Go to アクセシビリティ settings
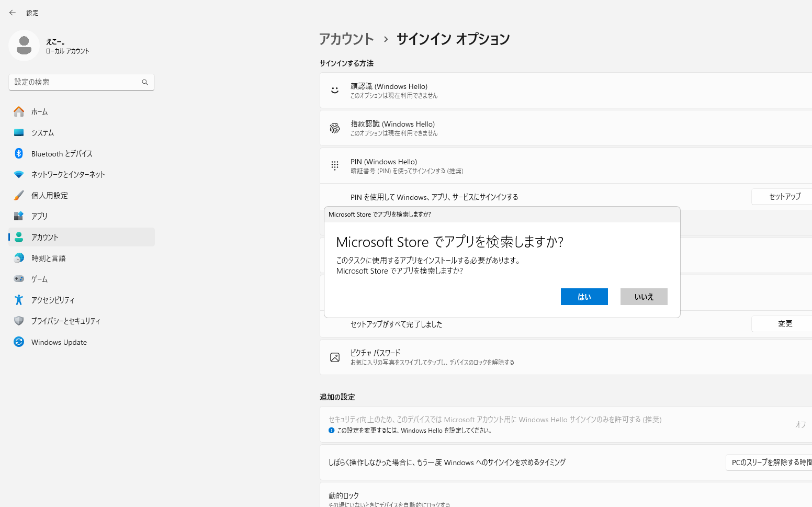 coord(82,300)
